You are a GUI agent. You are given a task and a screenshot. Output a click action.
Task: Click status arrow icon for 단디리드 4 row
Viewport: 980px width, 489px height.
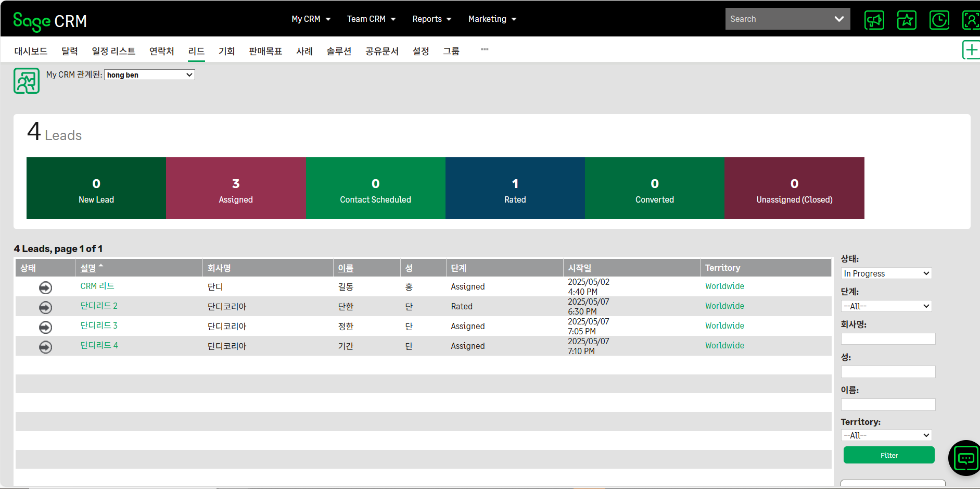(46, 347)
